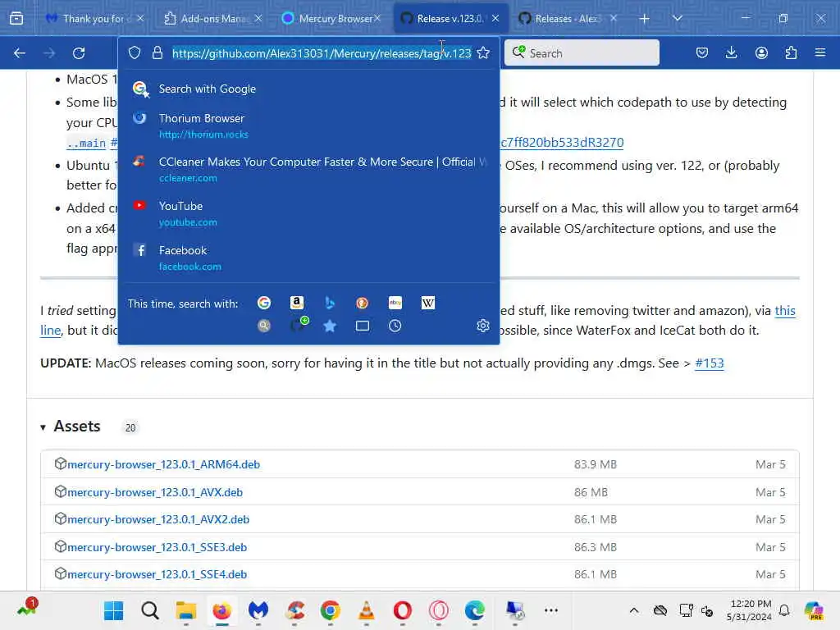Search with Wikipedia one-off icon
Viewport: 840px width, 630px height.
(x=428, y=304)
